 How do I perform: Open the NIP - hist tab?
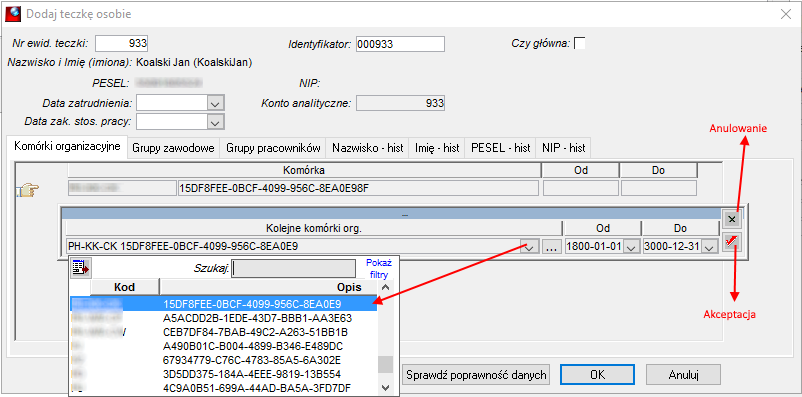(563, 148)
